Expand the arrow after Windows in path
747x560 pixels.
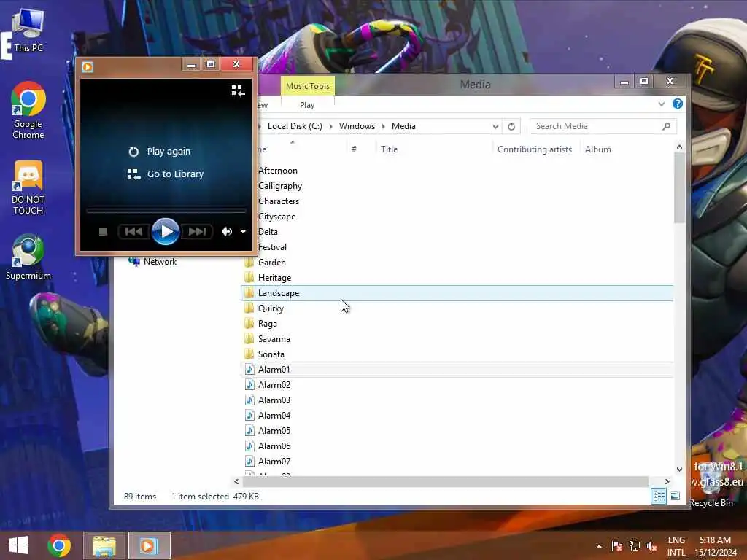coord(384,126)
